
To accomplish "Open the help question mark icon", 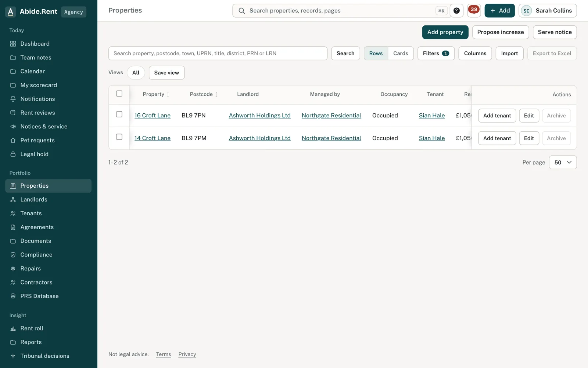I will click(x=456, y=11).
